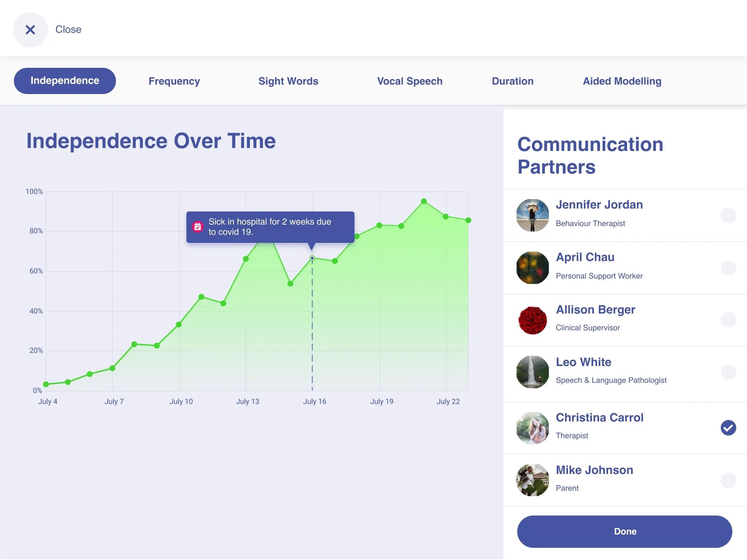This screenshot has width=747, height=560.
Task: Switch to the Frequency tab
Action: pyautogui.click(x=174, y=81)
